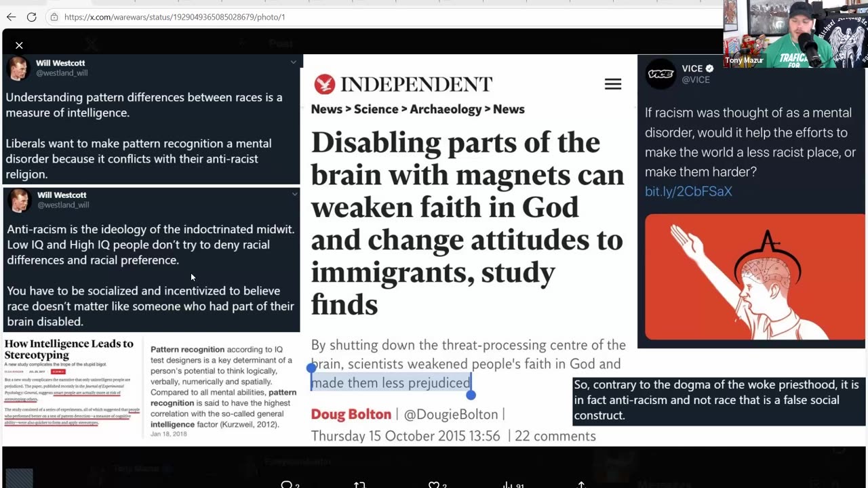Open the @DougieBolton handle
This screenshot has height=488, width=868.
(450, 413)
